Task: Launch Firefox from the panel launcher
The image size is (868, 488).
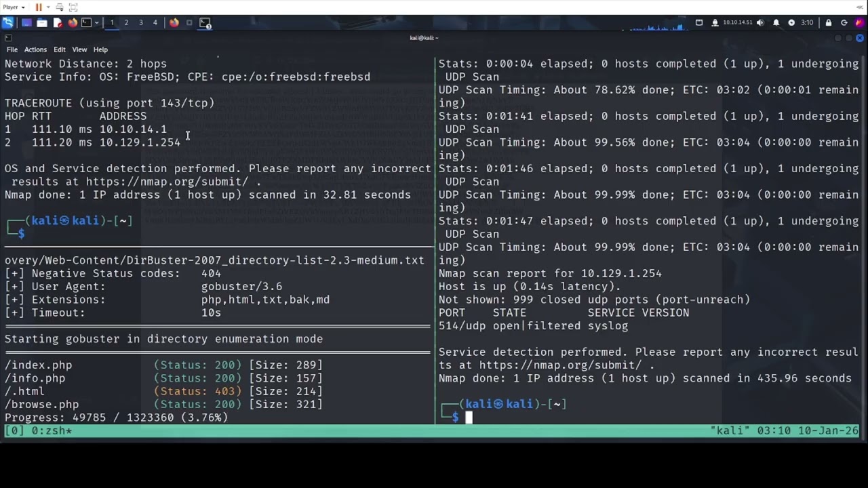Action: click(x=73, y=22)
